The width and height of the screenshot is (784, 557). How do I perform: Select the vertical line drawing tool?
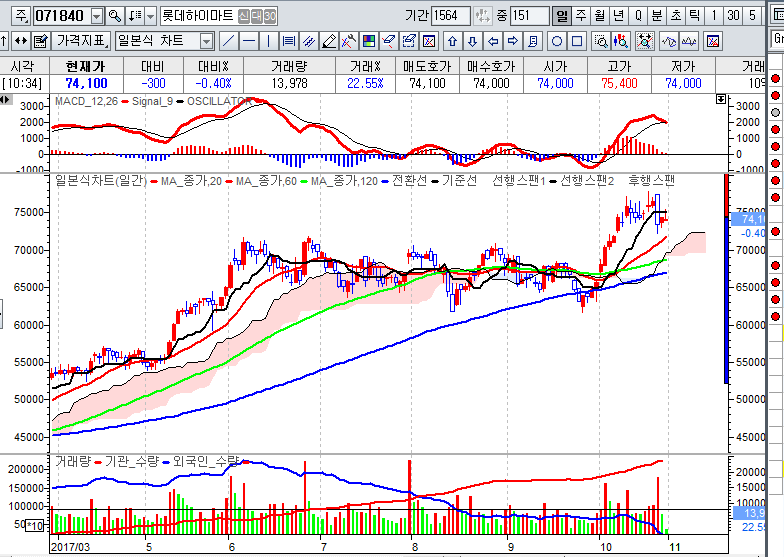pos(268,41)
